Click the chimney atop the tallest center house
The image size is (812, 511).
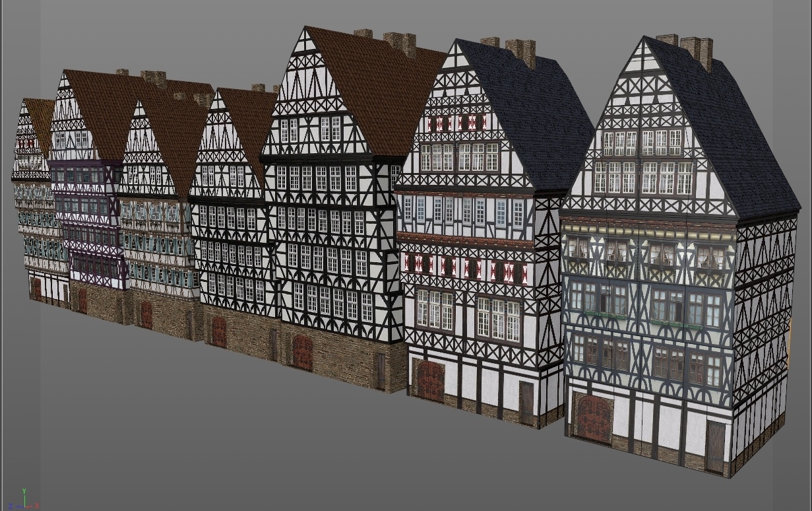pyautogui.click(x=400, y=44)
